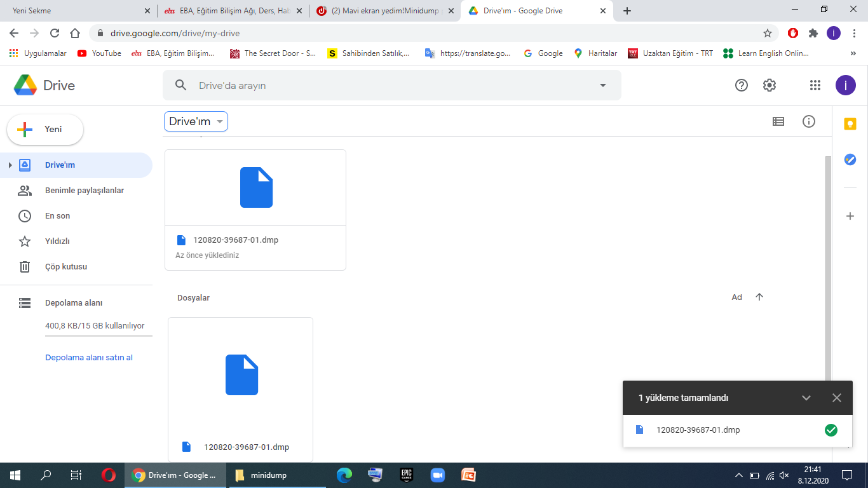Show details info panel

click(809, 121)
